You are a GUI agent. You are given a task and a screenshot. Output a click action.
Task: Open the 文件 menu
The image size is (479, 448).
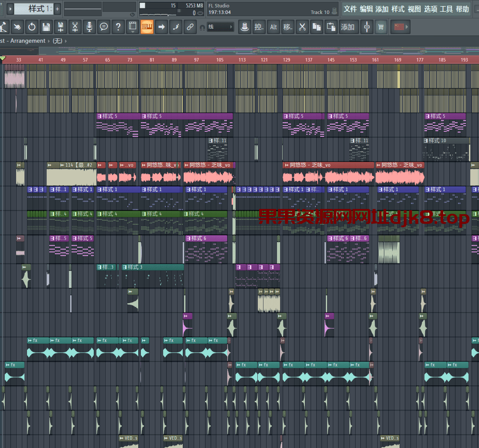pos(350,9)
